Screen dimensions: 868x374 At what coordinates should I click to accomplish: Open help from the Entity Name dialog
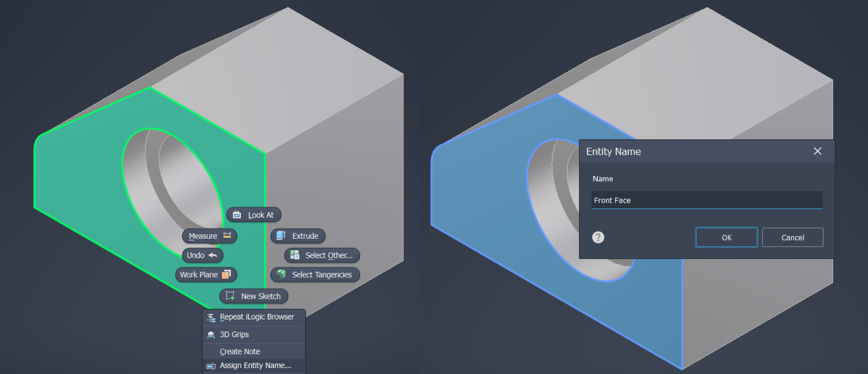tap(598, 237)
